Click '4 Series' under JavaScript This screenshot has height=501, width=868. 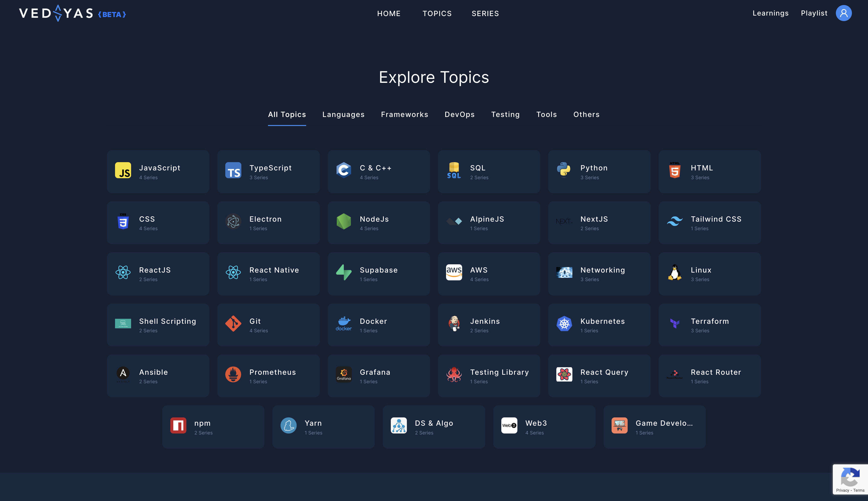click(148, 177)
